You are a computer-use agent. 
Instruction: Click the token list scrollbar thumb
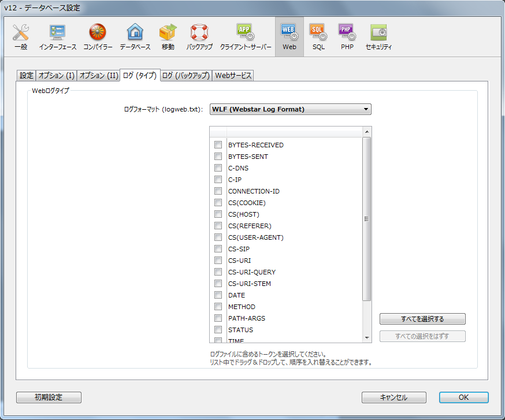coord(366,219)
